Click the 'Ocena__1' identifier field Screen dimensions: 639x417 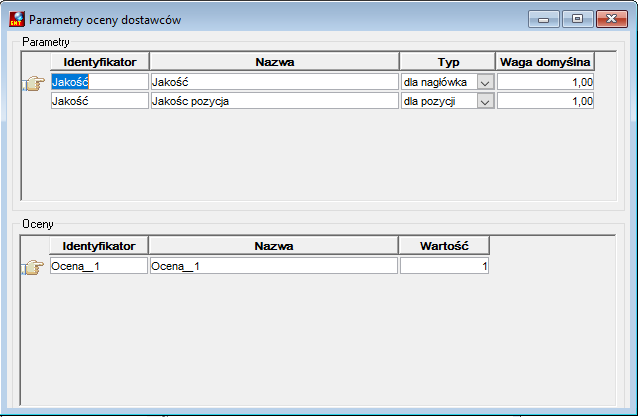coord(99,266)
